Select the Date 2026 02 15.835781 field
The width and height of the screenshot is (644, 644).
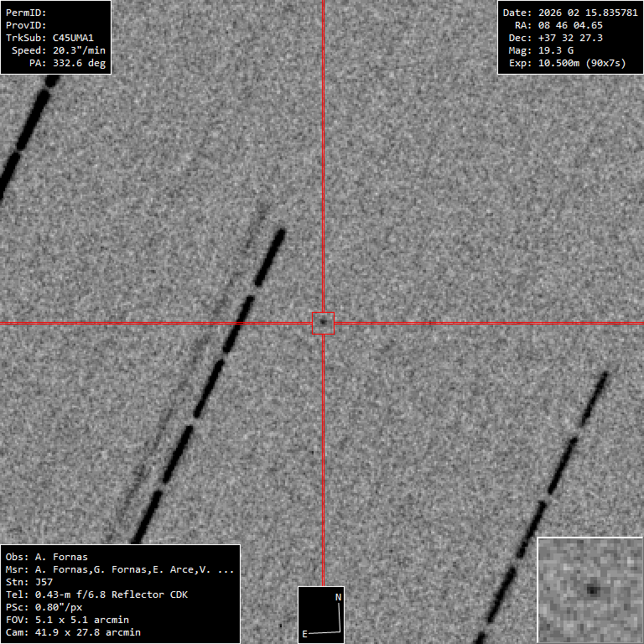point(569,13)
